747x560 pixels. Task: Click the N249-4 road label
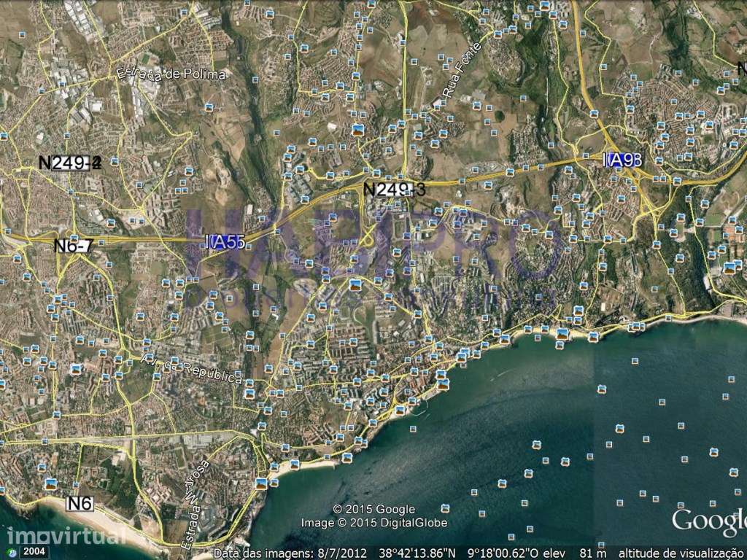[70, 163]
